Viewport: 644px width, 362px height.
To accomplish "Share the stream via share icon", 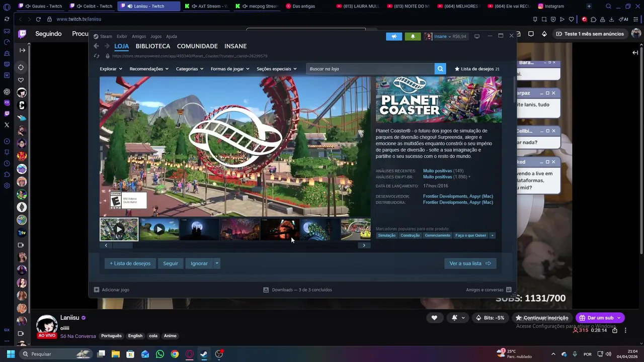I will point(615,330).
